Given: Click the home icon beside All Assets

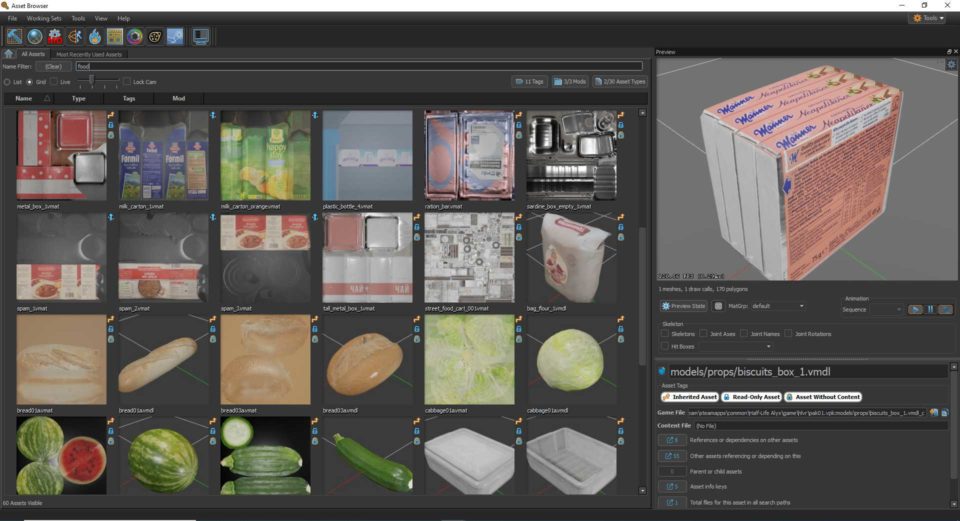Looking at the screenshot, I should click(x=8, y=54).
